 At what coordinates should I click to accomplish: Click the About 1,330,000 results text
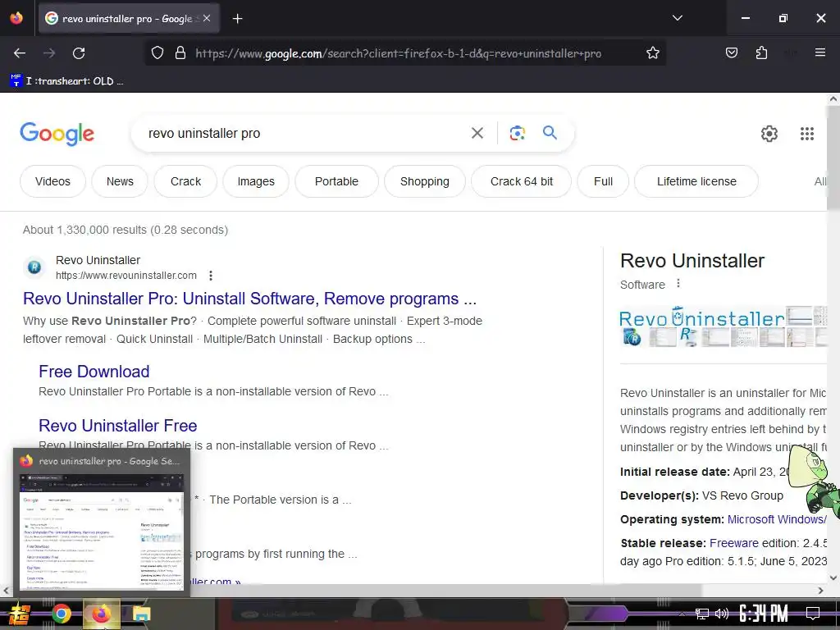126,230
